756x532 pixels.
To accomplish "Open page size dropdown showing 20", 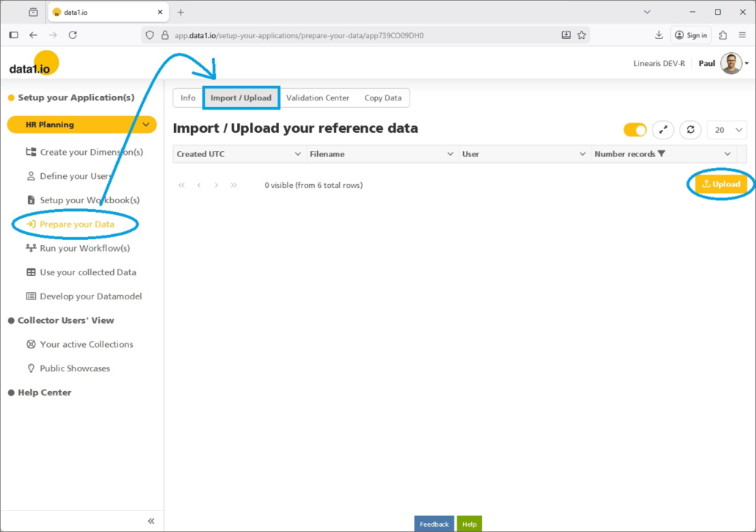I will click(727, 130).
